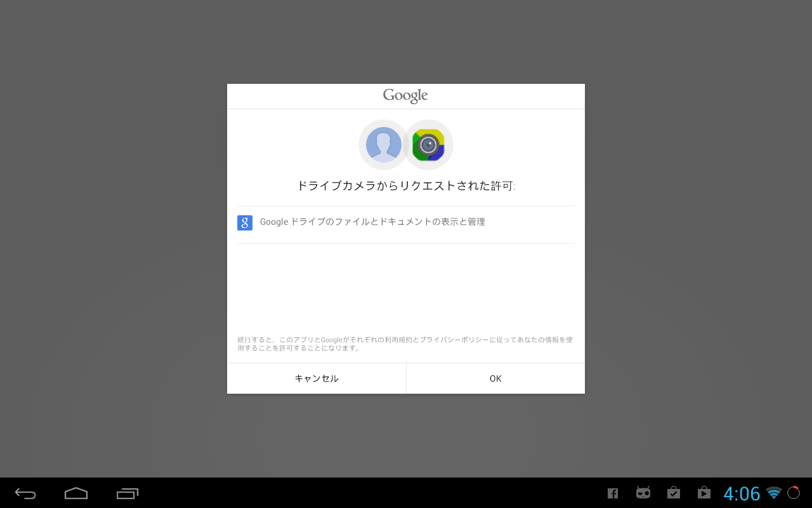The height and width of the screenshot is (508, 812).
Task: Tap the ドライブカメラからリクエストされた許可 heading
Action: tap(406, 186)
